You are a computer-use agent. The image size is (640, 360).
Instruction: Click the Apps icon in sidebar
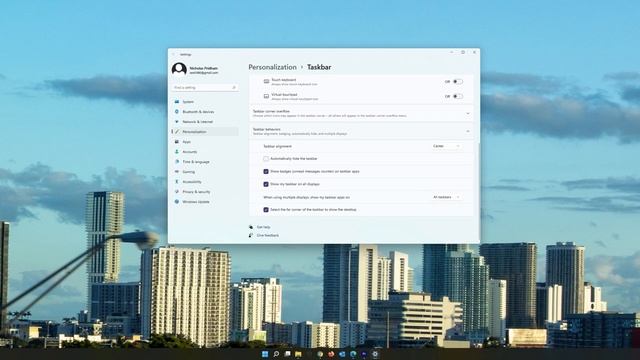[177, 142]
